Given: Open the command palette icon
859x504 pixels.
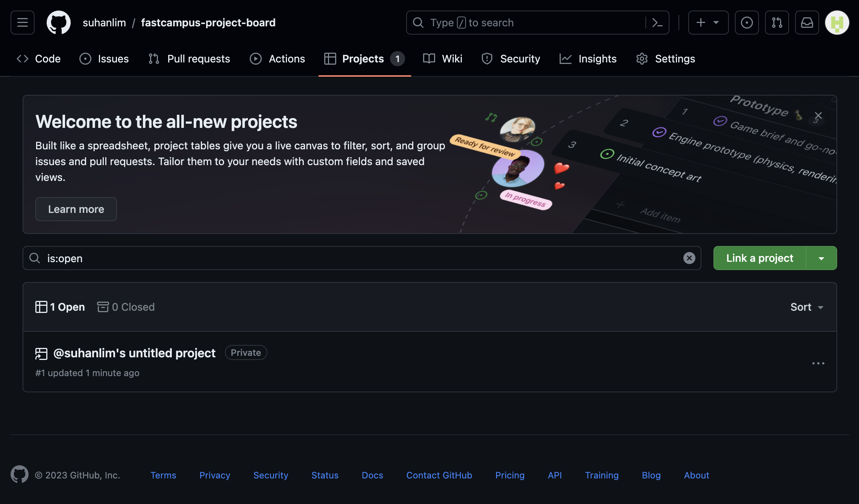Looking at the screenshot, I should pyautogui.click(x=657, y=23).
